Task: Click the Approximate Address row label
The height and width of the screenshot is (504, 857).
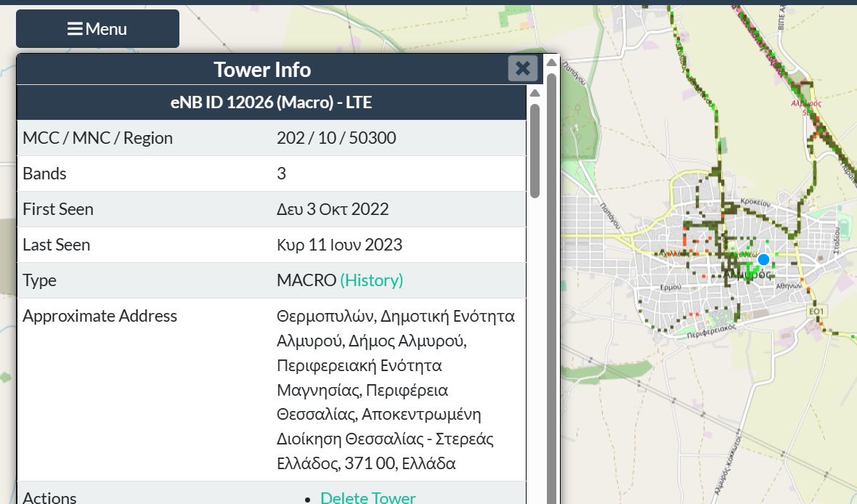Action: [99, 316]
